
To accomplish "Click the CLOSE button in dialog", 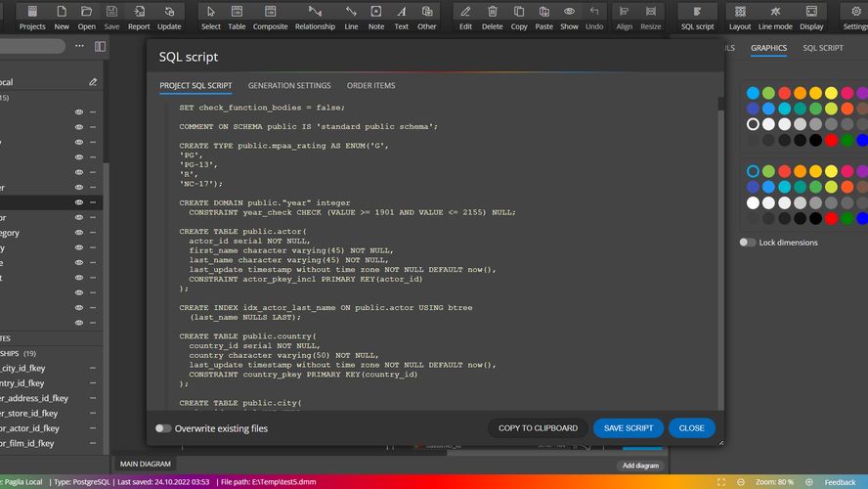I will click(x=691, y=428).
